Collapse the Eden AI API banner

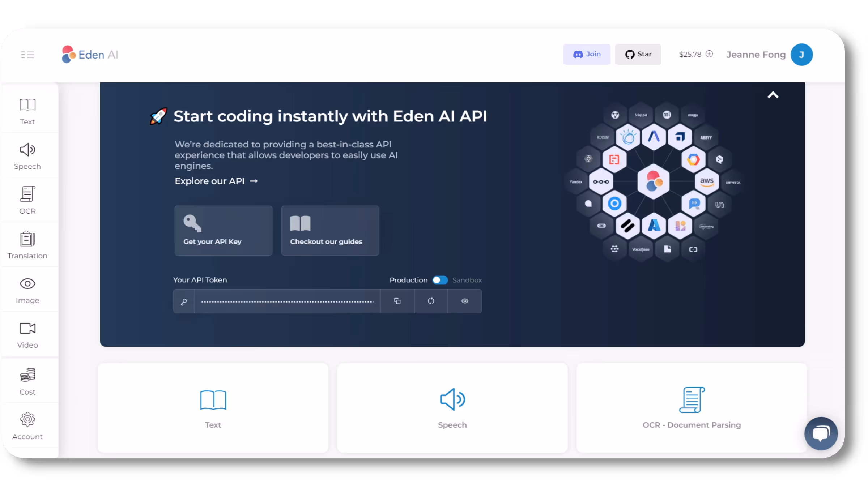[x=773, y=95]
